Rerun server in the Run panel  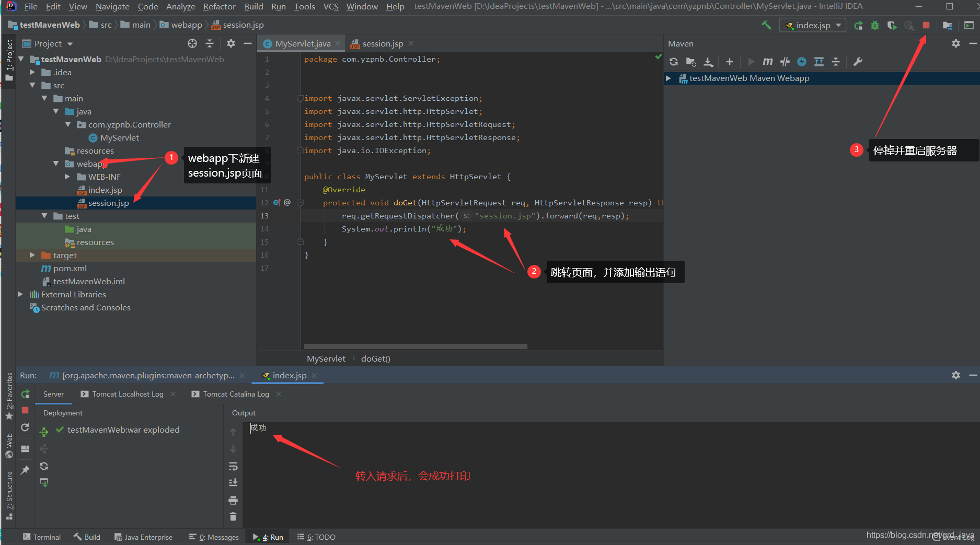(25, 393)
